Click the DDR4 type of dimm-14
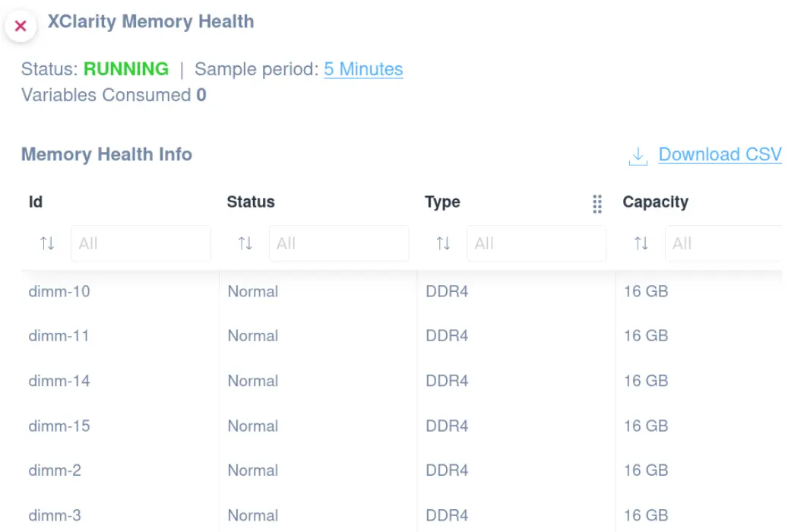Viewport: 788px width, 532px height. click(x=447, y=381)
